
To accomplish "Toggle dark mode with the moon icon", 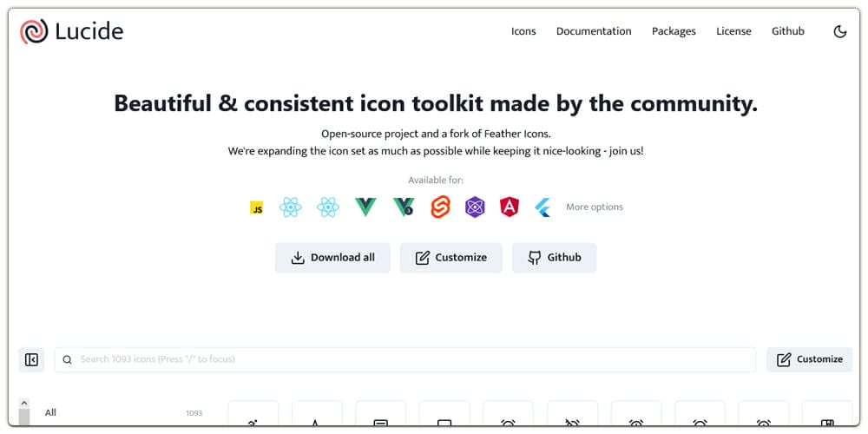I will tap(839, 31).
